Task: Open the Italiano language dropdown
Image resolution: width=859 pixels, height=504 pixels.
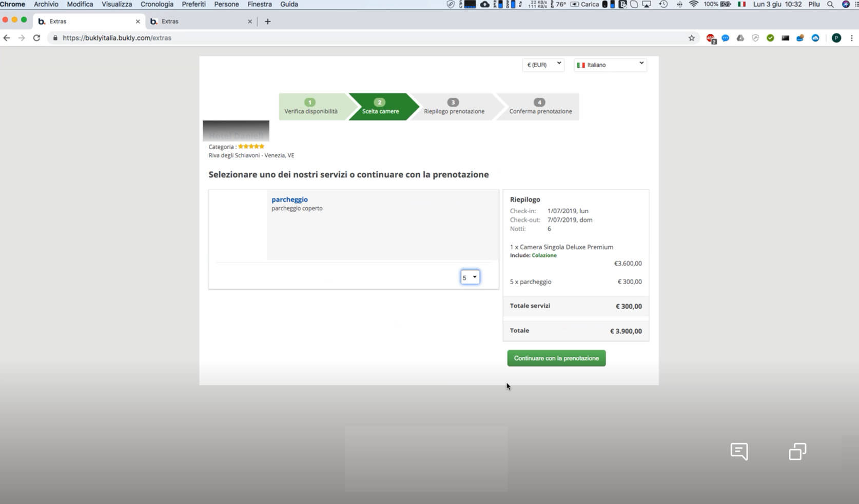Action: tap(610, 65)
